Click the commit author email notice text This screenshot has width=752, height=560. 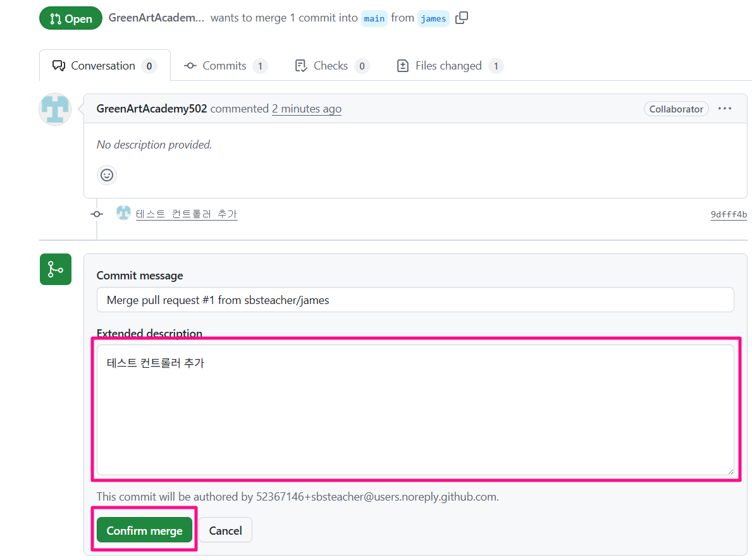point(298,497)
